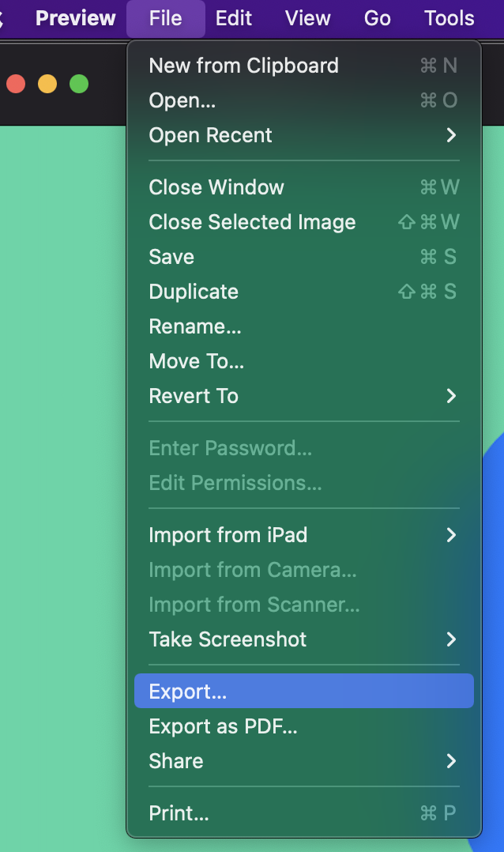504x852 pixels.
Task: Click the red close window button
Action: tap(16, 85)
